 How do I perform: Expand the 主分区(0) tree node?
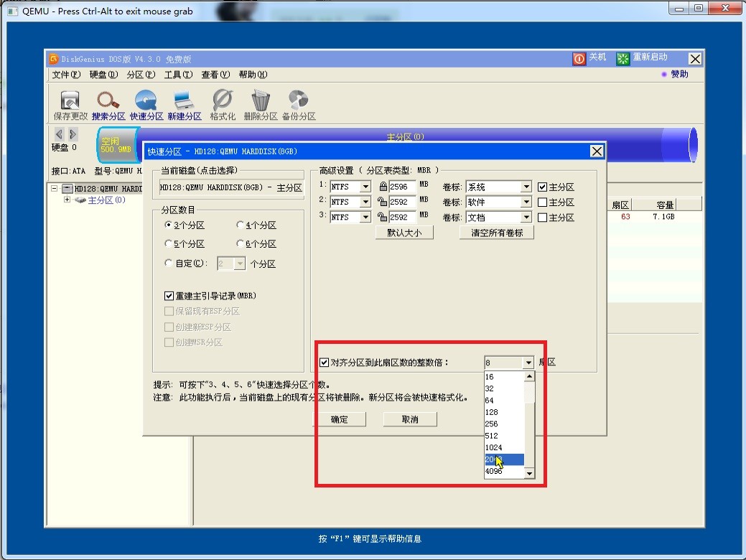[x=67, y=200]
